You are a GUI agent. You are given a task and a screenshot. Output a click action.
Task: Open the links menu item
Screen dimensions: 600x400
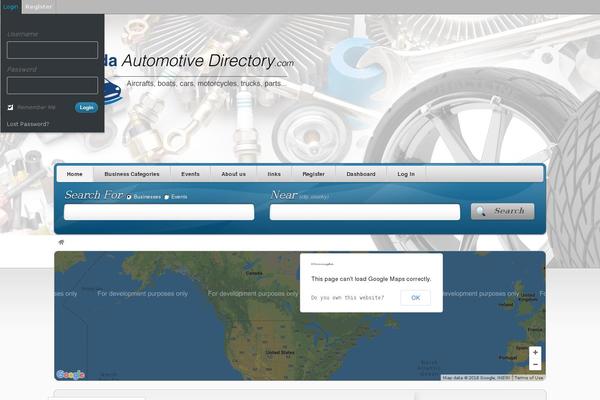click(x=274, y=174)
